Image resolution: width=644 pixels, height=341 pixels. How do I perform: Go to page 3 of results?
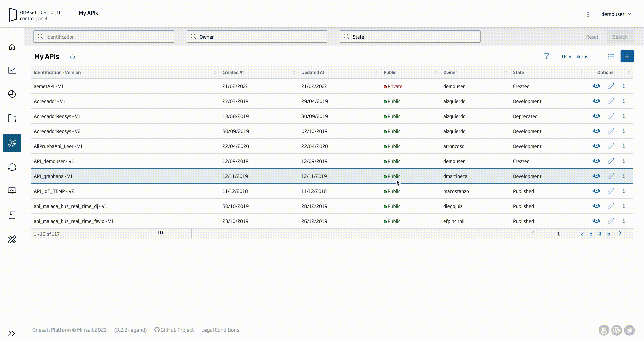(x=591, y=234)
